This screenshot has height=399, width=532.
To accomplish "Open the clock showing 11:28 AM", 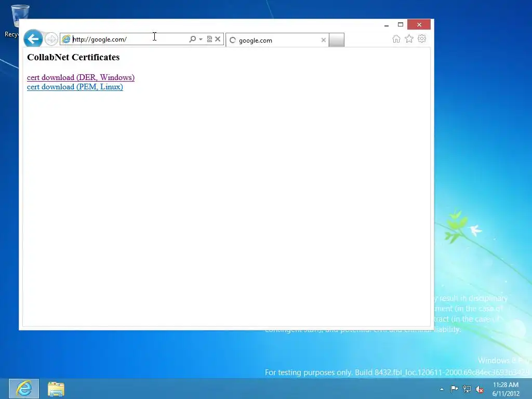I will click(x=506, y=389).
